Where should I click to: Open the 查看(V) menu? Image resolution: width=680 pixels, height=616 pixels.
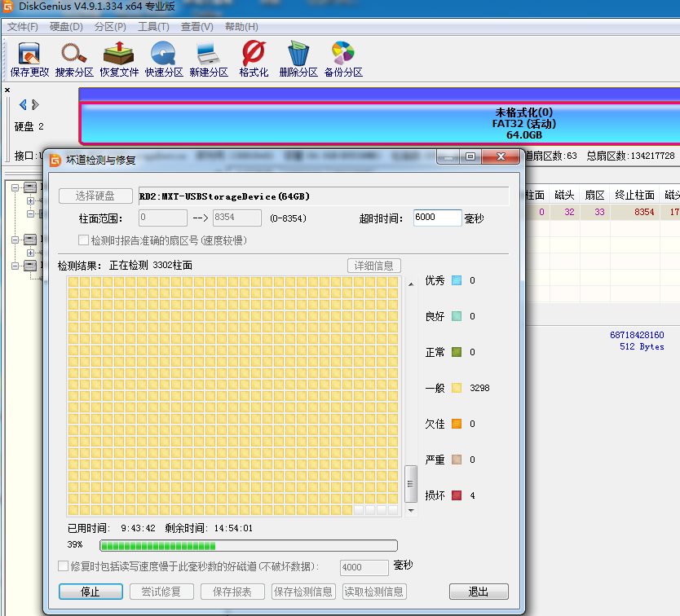(196, 27)
